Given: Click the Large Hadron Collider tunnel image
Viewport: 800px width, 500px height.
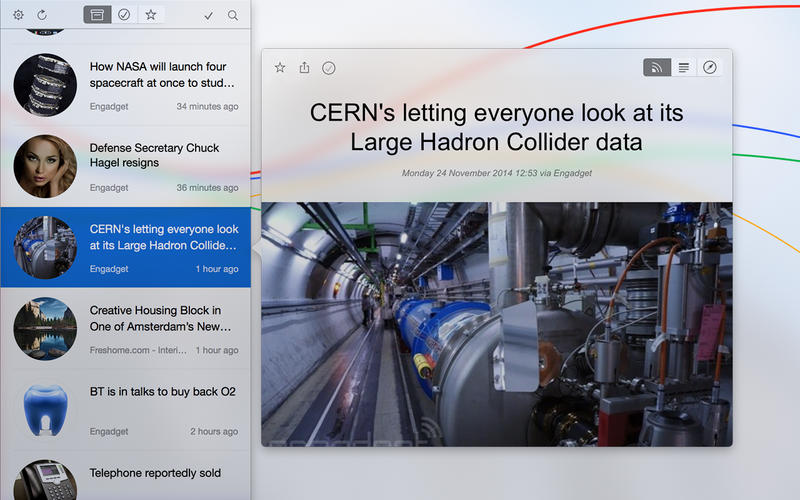Looking at the screenshot, I should click(497, 324).
